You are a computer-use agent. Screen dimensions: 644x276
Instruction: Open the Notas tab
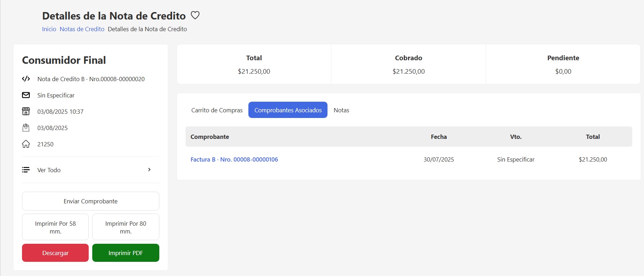click(341, 110)
